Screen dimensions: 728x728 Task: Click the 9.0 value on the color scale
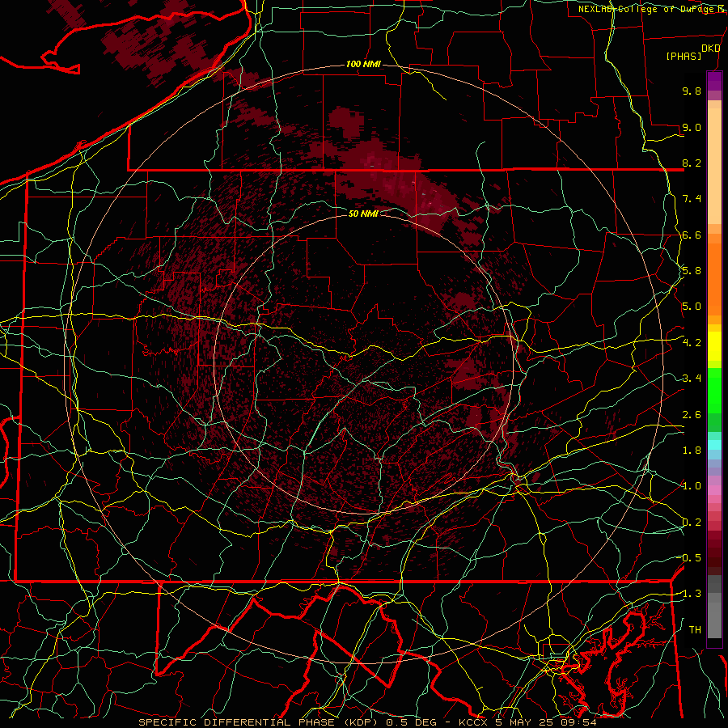(692, 127)
